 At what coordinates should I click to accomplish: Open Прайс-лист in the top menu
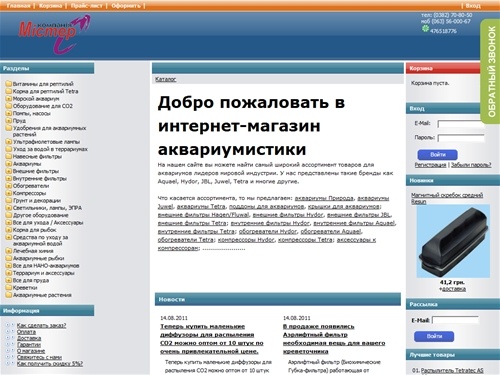(87, 6)
